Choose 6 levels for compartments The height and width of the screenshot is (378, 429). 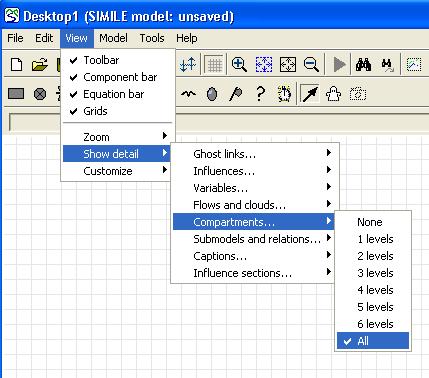pyautogui.click(x=373, y=324)
